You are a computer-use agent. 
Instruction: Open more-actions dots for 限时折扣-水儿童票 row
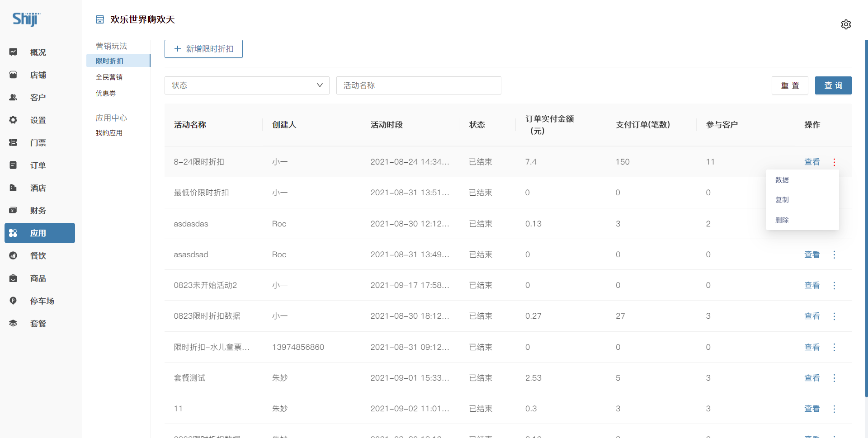coord(834,347)
